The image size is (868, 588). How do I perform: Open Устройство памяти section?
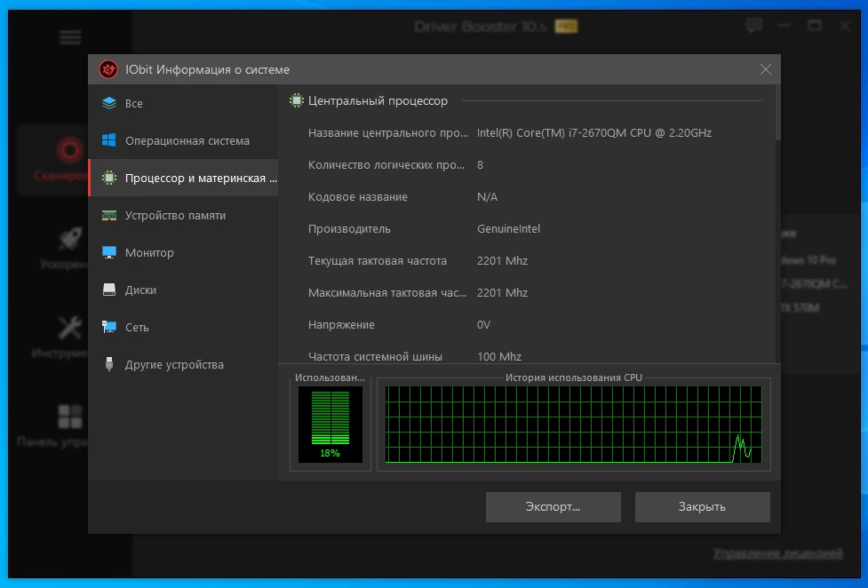coord(183,215)
